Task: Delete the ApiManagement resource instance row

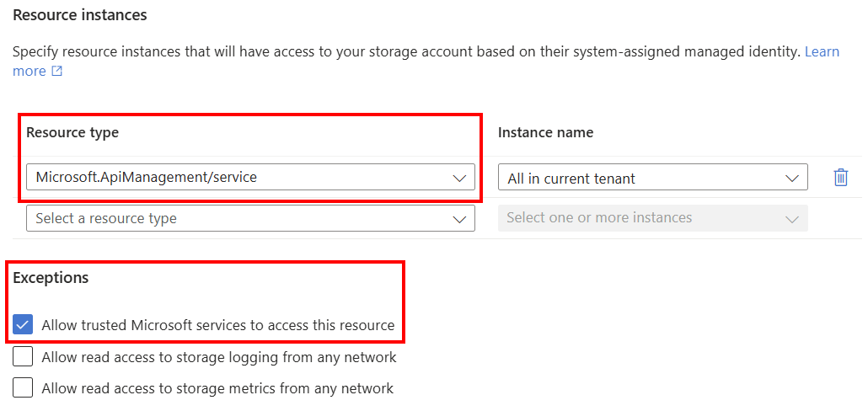Action: point(840,178)
